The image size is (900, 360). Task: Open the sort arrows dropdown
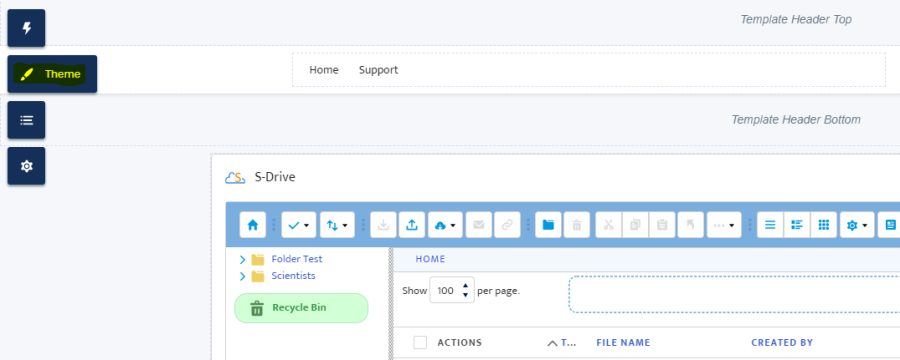click(x=337, y=225)
